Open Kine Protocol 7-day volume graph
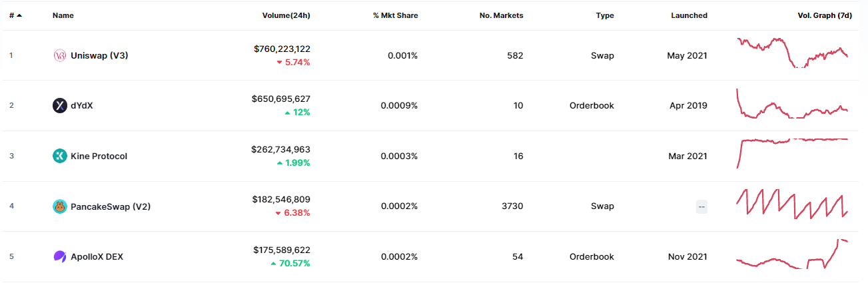This screenshot has height=285, width=868. point(792,153)
